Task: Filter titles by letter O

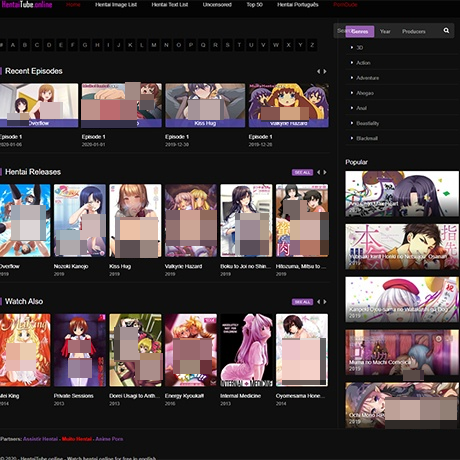Action: (178, 45)
